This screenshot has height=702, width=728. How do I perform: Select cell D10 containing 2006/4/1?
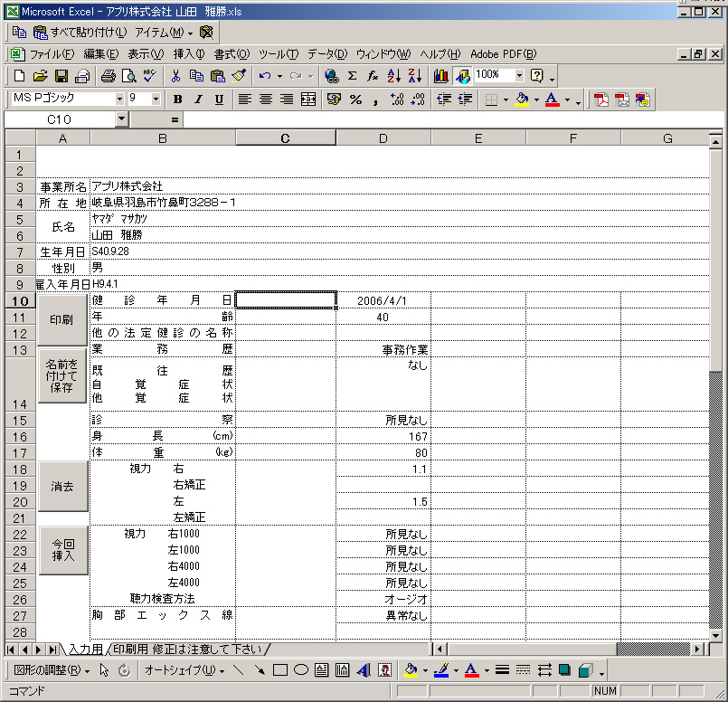tap(383, 300)
